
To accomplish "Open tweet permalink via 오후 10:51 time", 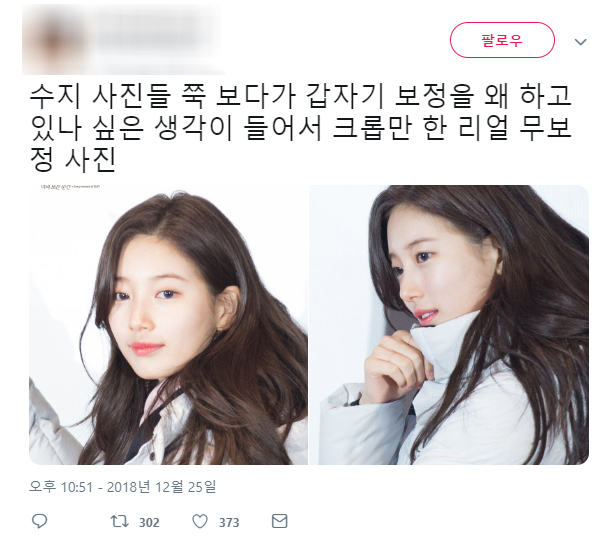I will click(x=61, y=487).
